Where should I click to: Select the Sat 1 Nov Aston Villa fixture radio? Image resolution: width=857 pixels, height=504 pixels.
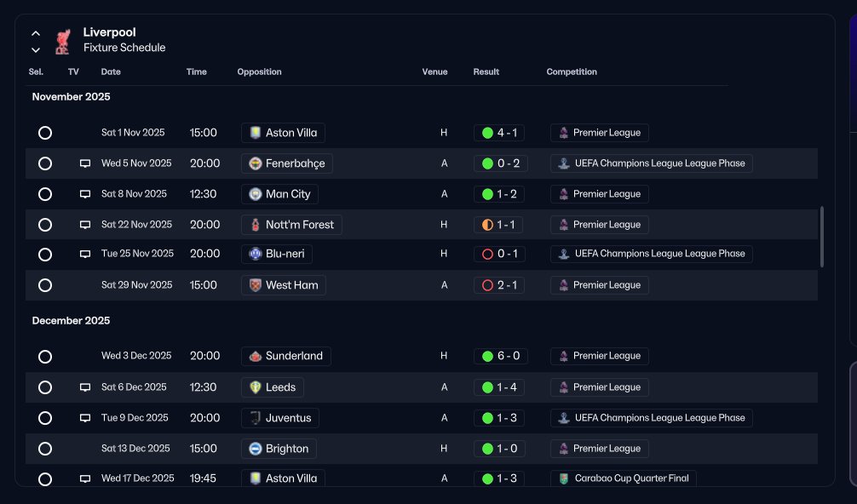pyautogui.click(x=45, y=133)
